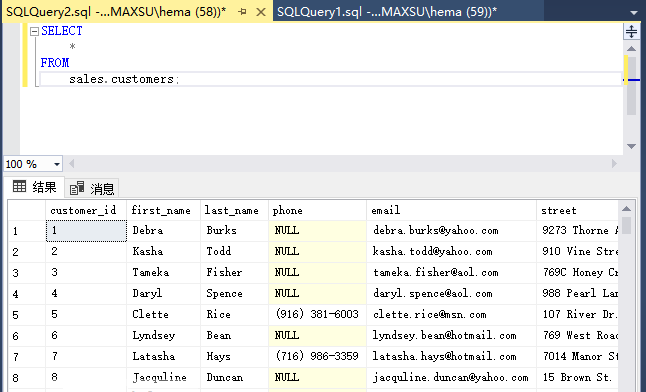This screenshot has height=392, width=646.
Task: Close the SQLQuery2.sql tab
Action: (x=261, y=12)
